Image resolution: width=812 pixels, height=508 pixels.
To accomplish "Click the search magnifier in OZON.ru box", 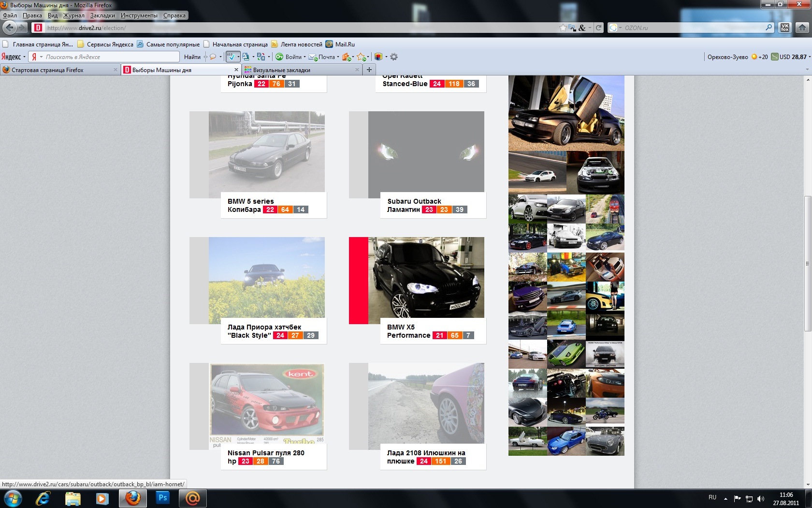I will (x=768, y=28).
